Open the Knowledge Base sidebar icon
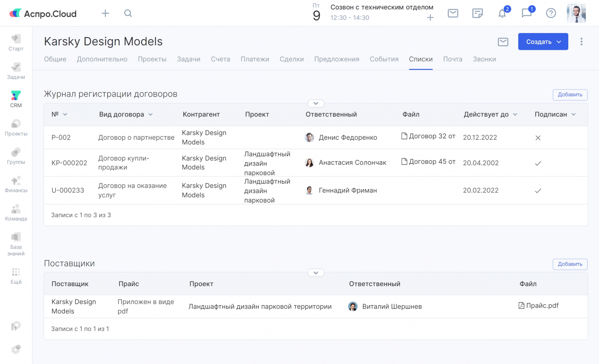599x364 pixels. pos(16,244)
